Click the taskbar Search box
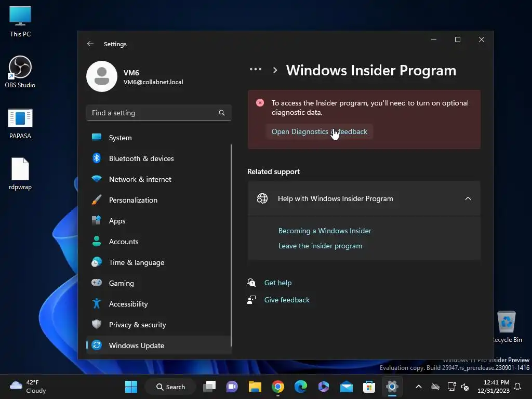Screen dimensions: 532x399 click(x=170, y=387)
